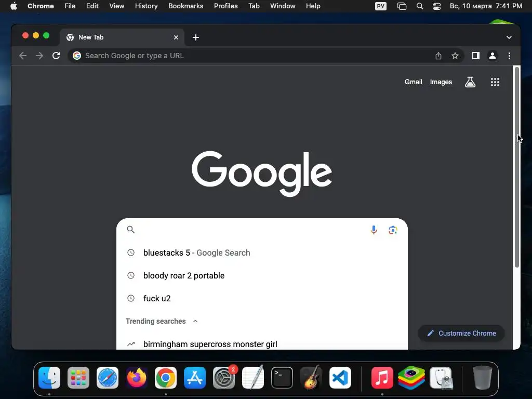Start voice search with the microphone icon
Image resolution: width=532 pixels, height=399 pixels.
[x=374, y=230]
